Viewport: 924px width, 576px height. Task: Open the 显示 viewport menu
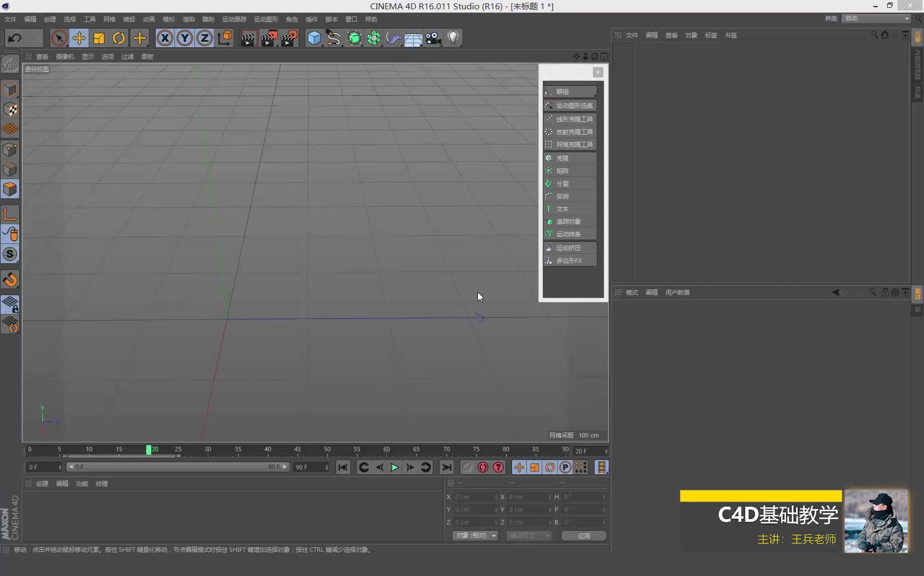[x=88, y=57]
